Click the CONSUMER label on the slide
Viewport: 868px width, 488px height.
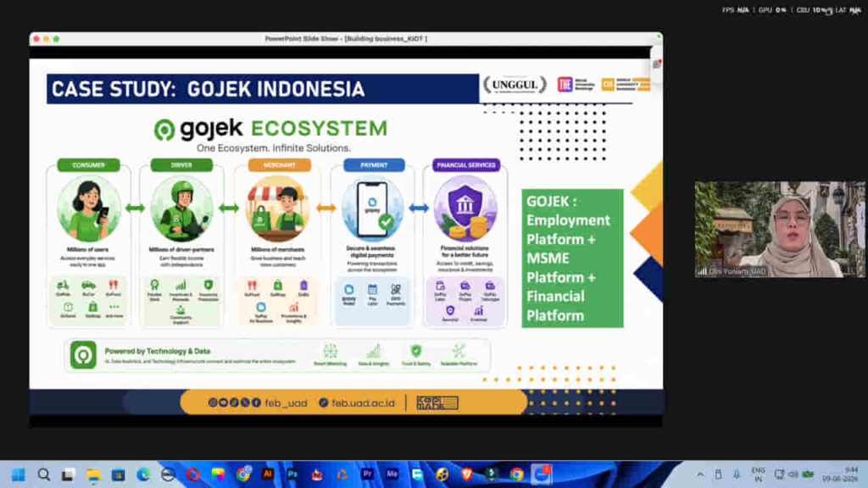tap(88, 165)
